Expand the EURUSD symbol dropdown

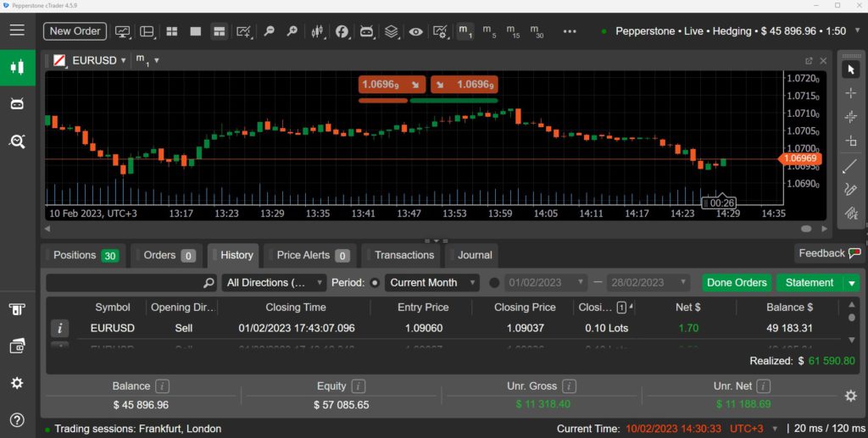pos(124,60)
